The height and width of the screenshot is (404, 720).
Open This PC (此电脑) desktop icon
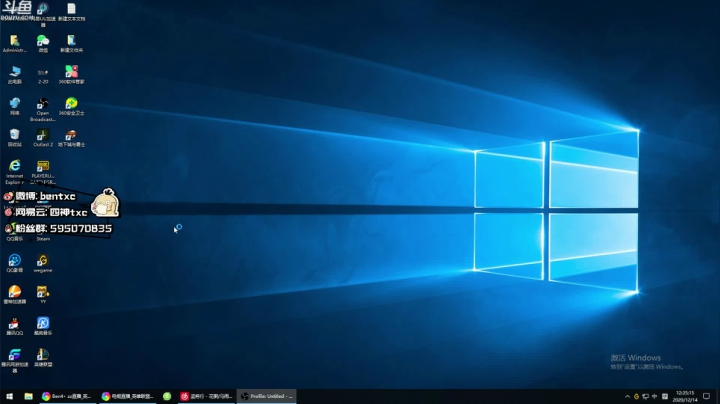14,75
